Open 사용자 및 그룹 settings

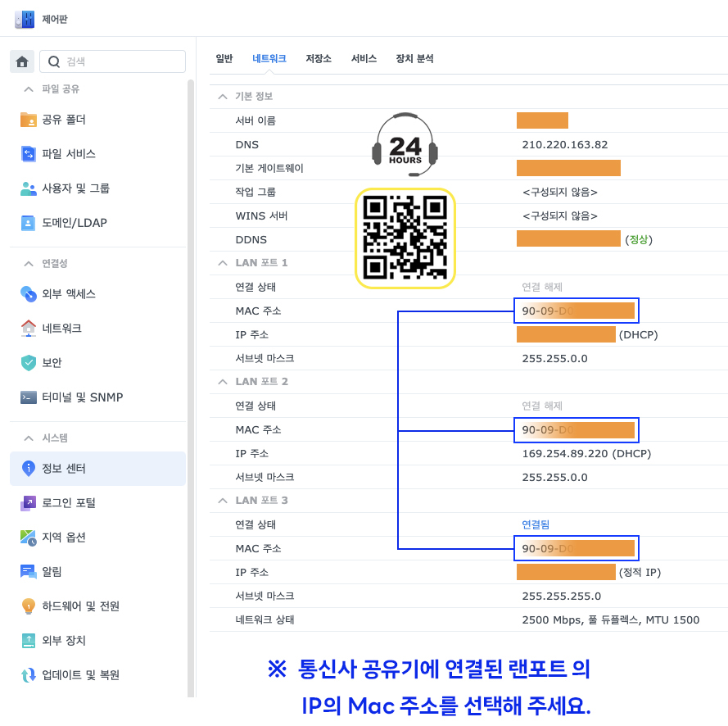pos(98,188)
